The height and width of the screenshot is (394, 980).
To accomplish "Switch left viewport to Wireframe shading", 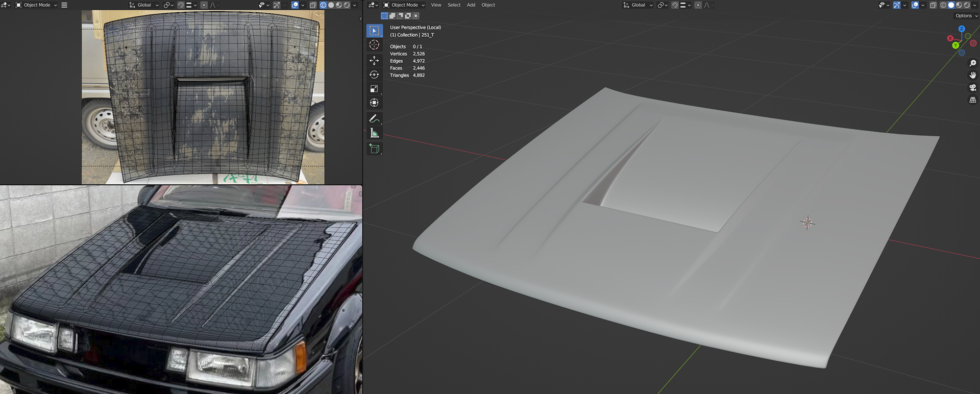I will coord(323,5).
